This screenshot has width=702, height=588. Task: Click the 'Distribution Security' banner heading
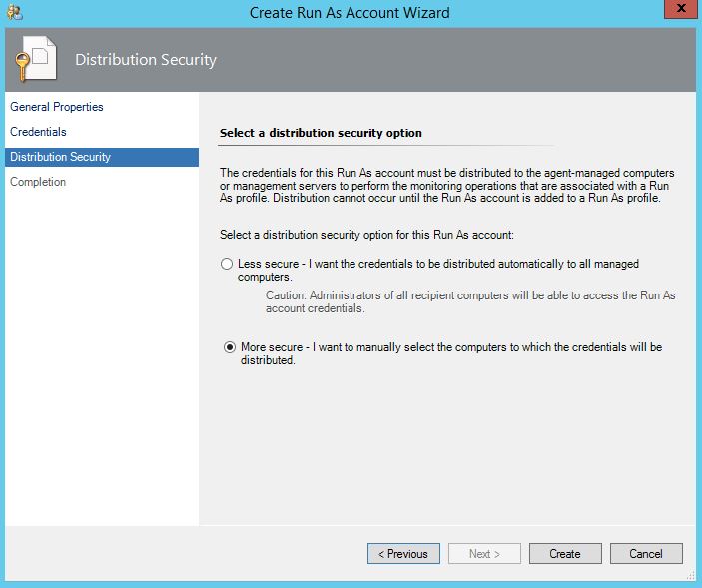coord(146,60)
